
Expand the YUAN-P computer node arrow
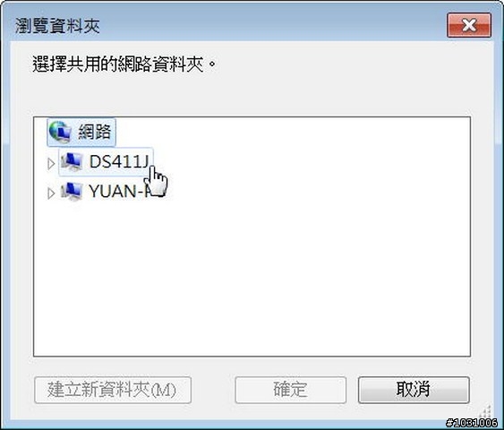point(51,193)
